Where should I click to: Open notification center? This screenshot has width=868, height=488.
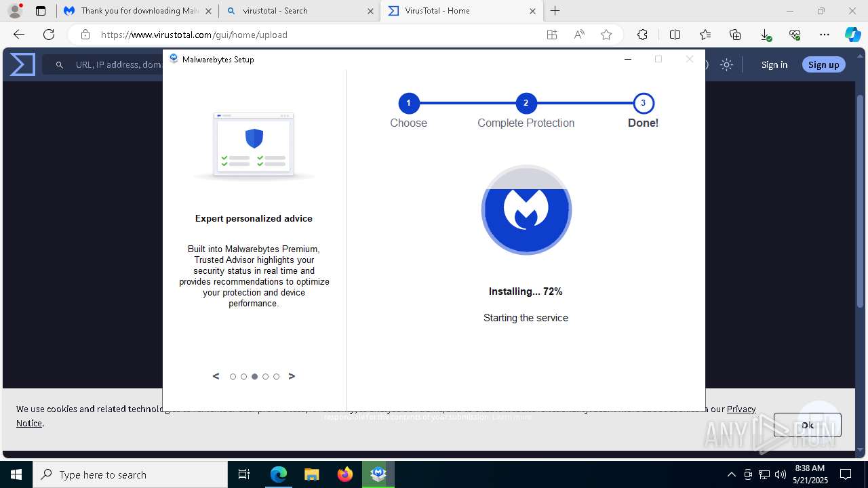pos(846,474)
